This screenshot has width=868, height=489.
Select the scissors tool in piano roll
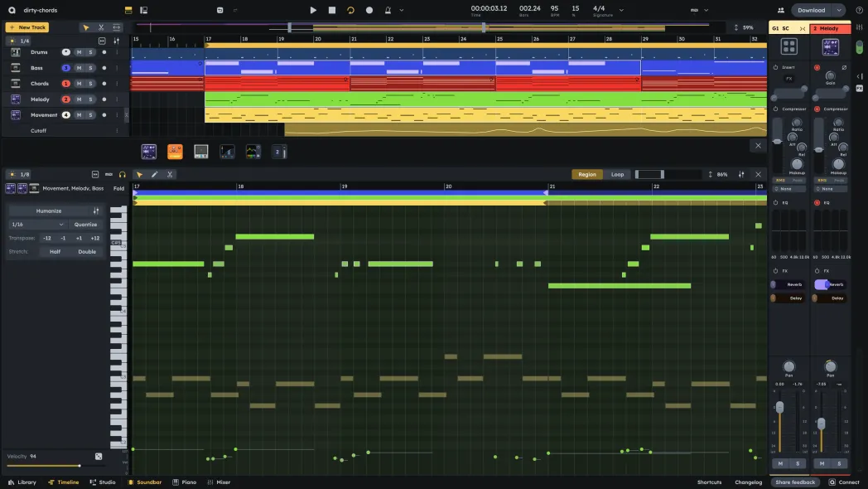pos(170,174)
